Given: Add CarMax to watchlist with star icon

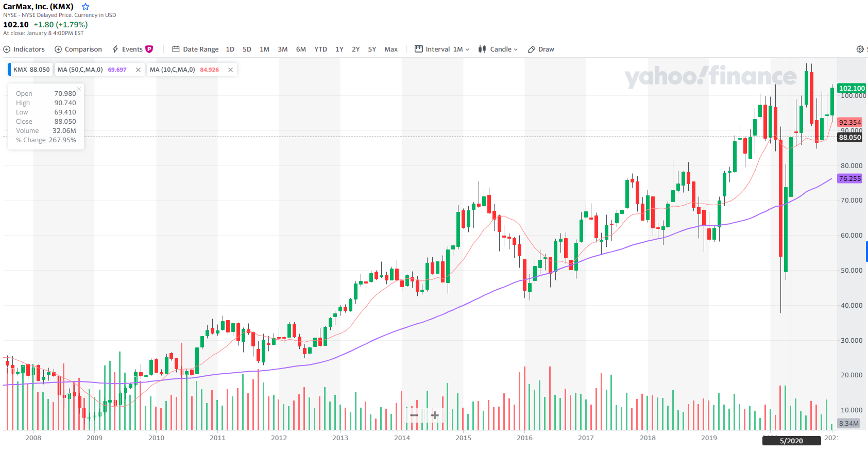Looking at the screenshot, I should (86, 7).
